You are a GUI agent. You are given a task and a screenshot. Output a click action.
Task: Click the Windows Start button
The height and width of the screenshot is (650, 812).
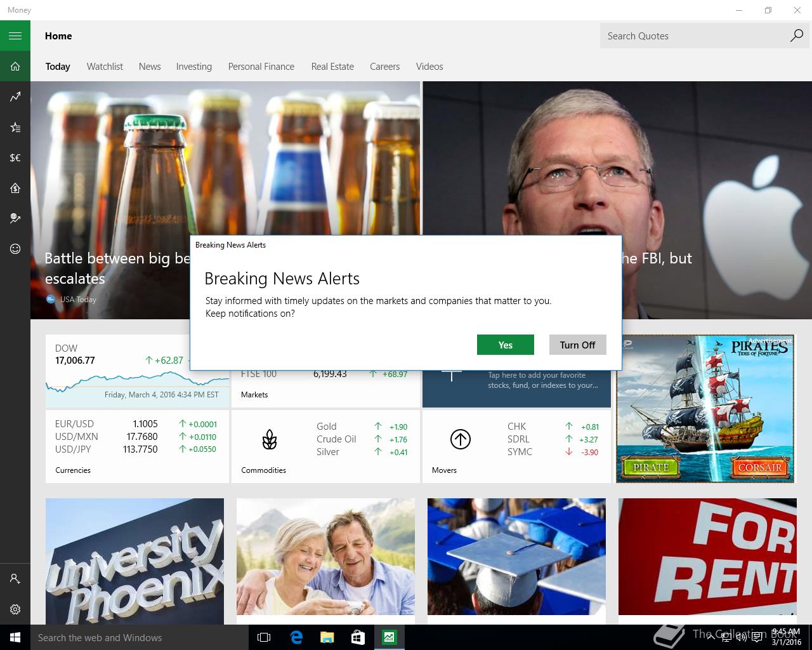coord(15,637)
